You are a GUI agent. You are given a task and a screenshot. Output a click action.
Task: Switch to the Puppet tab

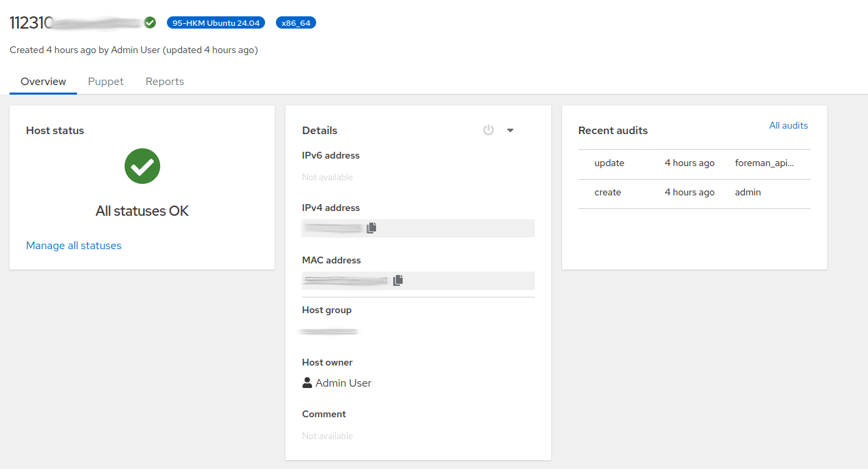tap(106, 82)
